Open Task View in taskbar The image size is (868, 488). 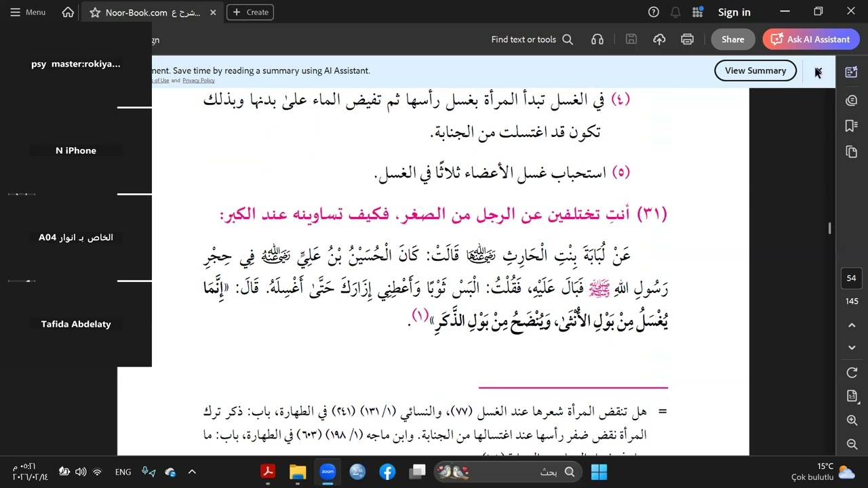tap(418, 472)
